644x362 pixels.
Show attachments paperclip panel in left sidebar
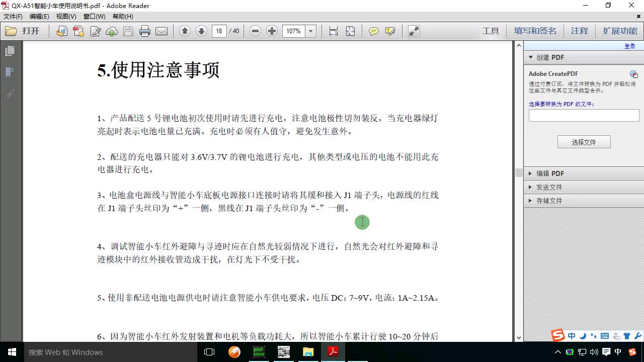(10, 95)
